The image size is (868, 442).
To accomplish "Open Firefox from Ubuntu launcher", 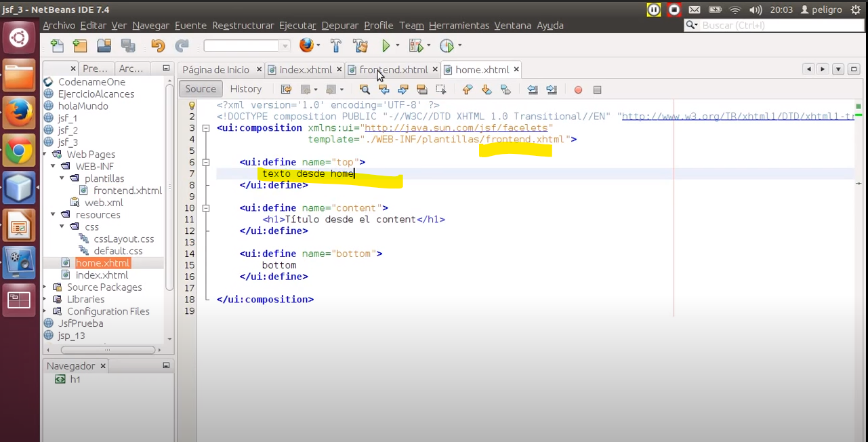I will click(x=19, y=113).
